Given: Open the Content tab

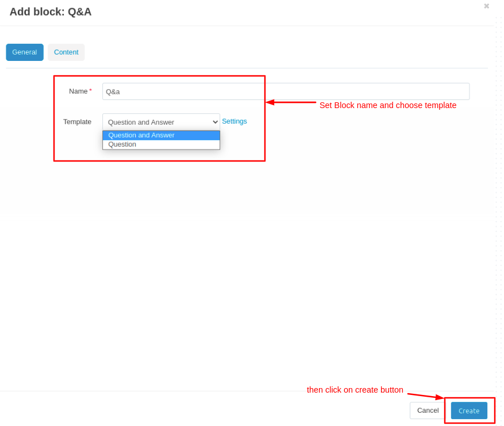Looking at the screenshot, I should coord(66,52).
